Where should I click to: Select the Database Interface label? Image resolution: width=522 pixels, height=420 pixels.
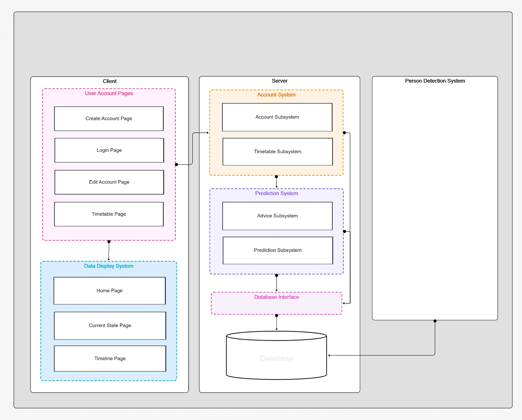(277, 297)
